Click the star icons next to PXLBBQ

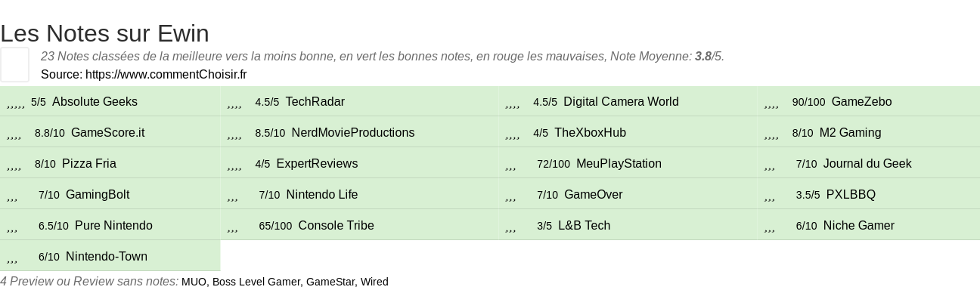tap(771, 195)
